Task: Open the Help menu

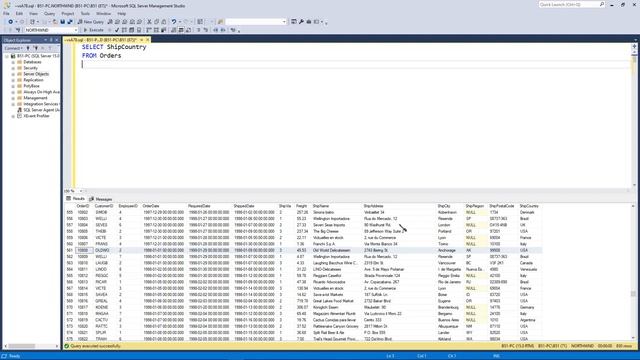Action: coord(122,13)
